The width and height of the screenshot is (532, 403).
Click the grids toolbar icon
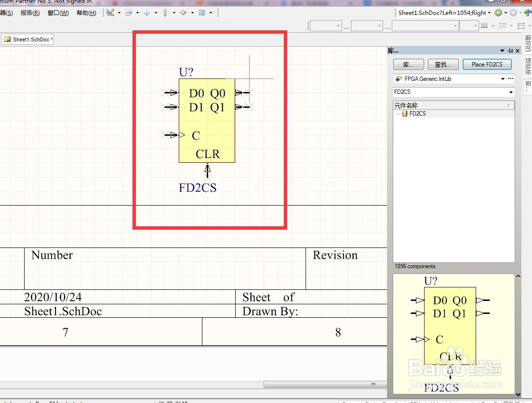(202, 13)
